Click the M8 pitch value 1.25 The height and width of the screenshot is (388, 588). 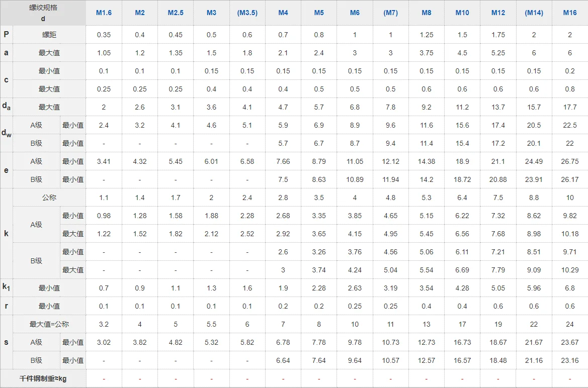click(427, 35)
